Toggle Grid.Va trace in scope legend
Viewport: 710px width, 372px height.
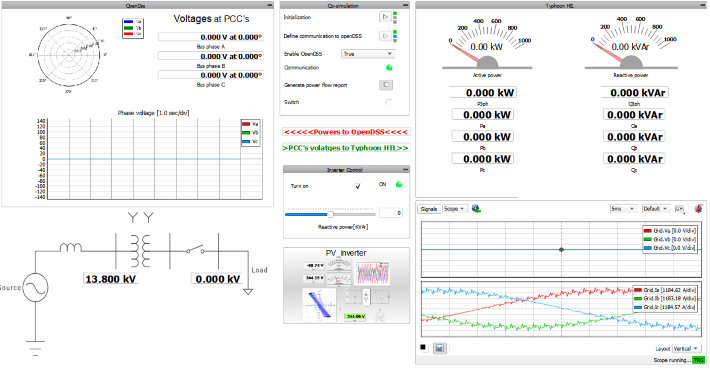(x=669, y=230)
